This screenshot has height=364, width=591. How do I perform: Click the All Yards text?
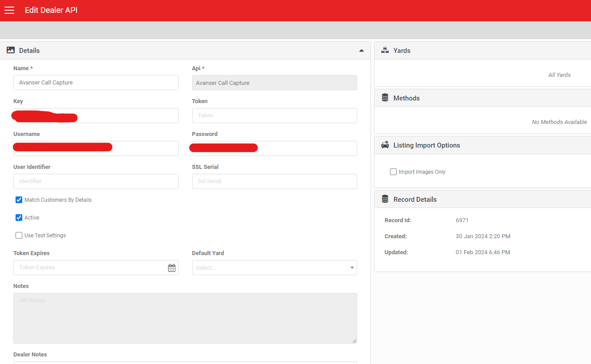559,75
